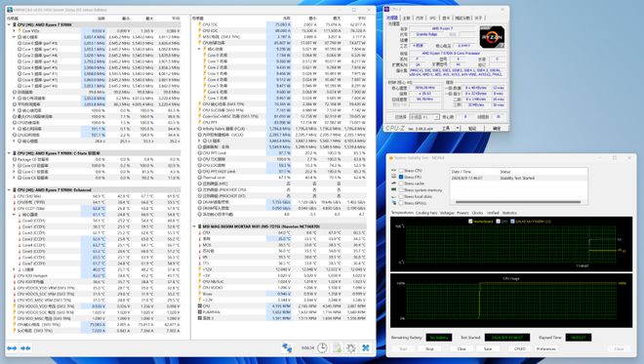The width and height of the screenshot is (644, 364).
Task: Click the CPUID button in AIDA64
Action: point(519,348)
